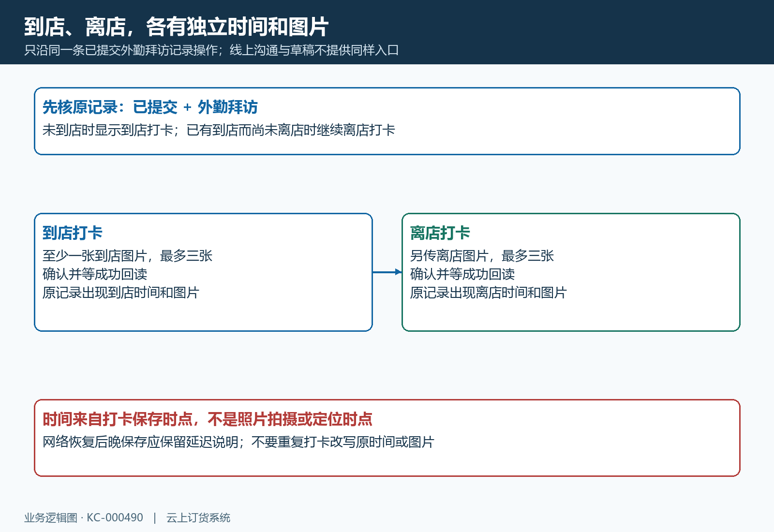Click '确认并等成功回读' in the 离店打卡 box
The height and width of the screenshot is (532, 774).
click(462, 274)
